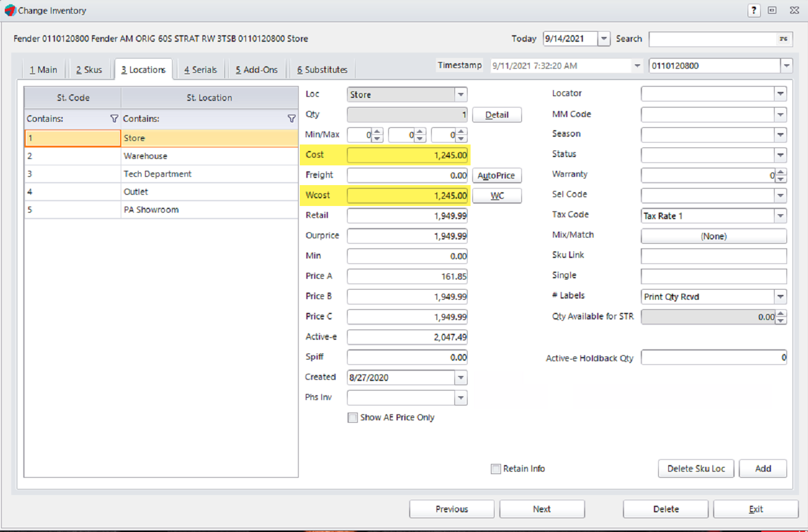Open the Status dropdown

click(781, 155)
